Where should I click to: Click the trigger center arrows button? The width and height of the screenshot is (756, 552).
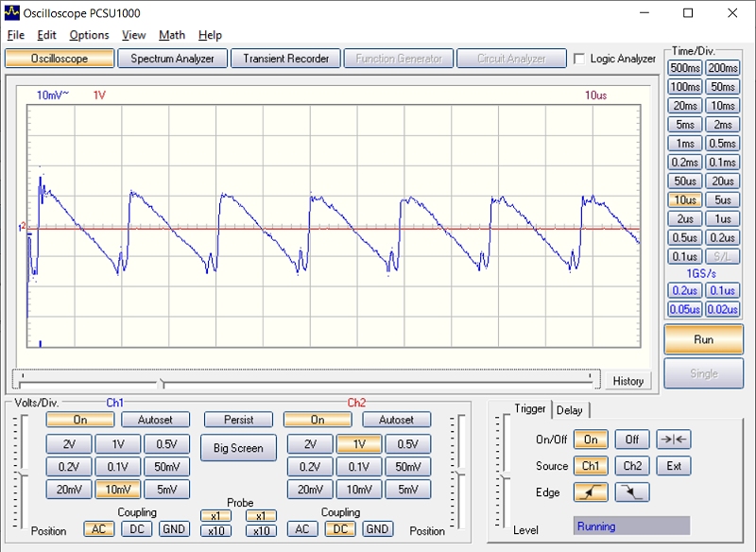coord(674,440)
